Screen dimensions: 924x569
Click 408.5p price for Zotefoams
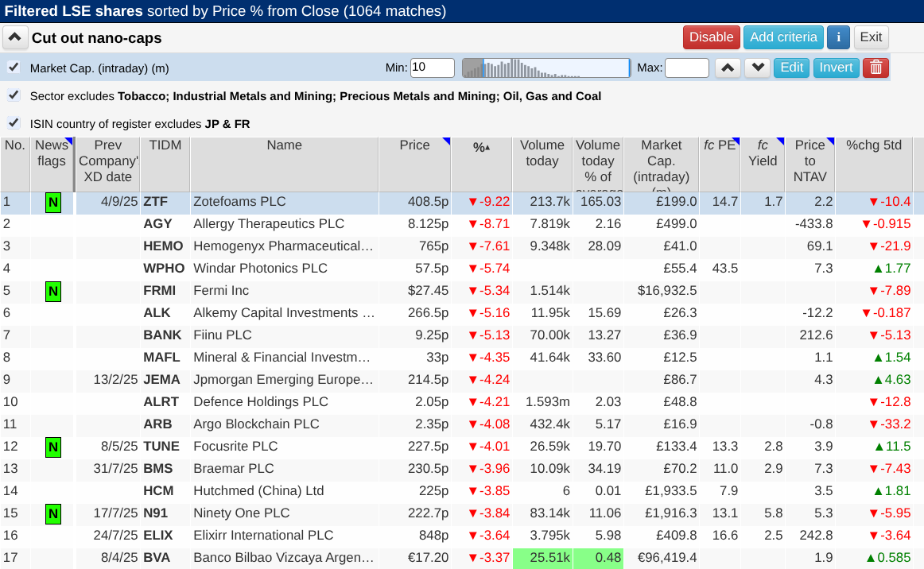click(428, 201)
